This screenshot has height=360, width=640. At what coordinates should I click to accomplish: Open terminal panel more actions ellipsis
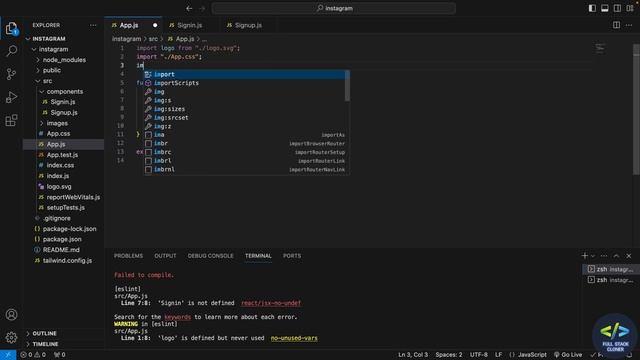click(604, 256)
